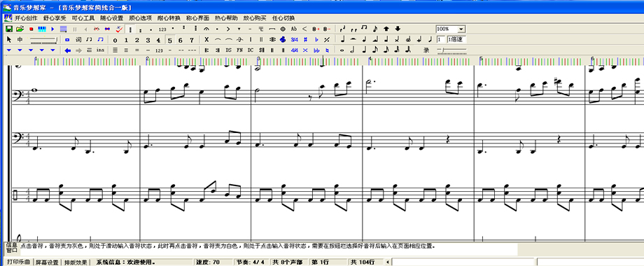Show the piano keyboard icon
Image resolution: width=644 pixels, height=266 pixels.
pos(42,29)
